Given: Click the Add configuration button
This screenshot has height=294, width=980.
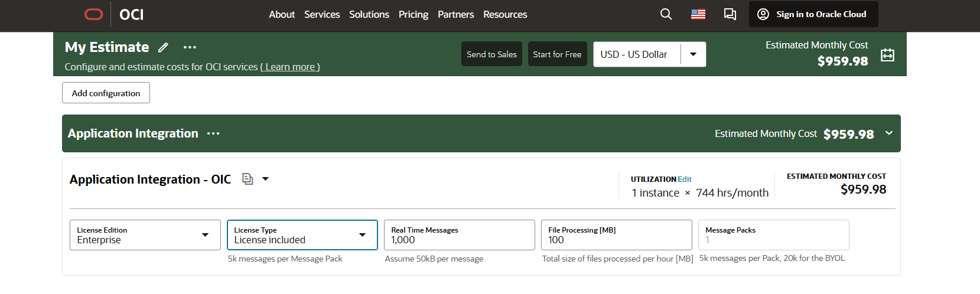Looking at the screenshot, I should pos(106,93).
